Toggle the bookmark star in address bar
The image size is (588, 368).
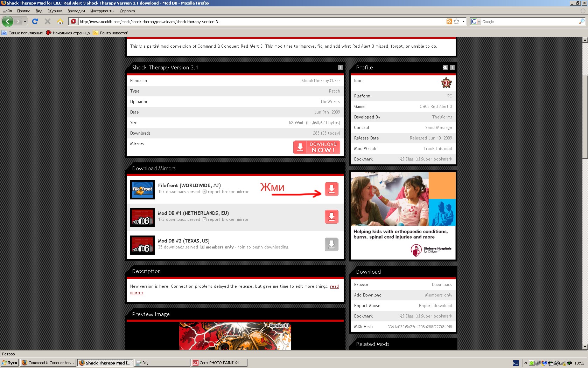(x=456, y=21)
